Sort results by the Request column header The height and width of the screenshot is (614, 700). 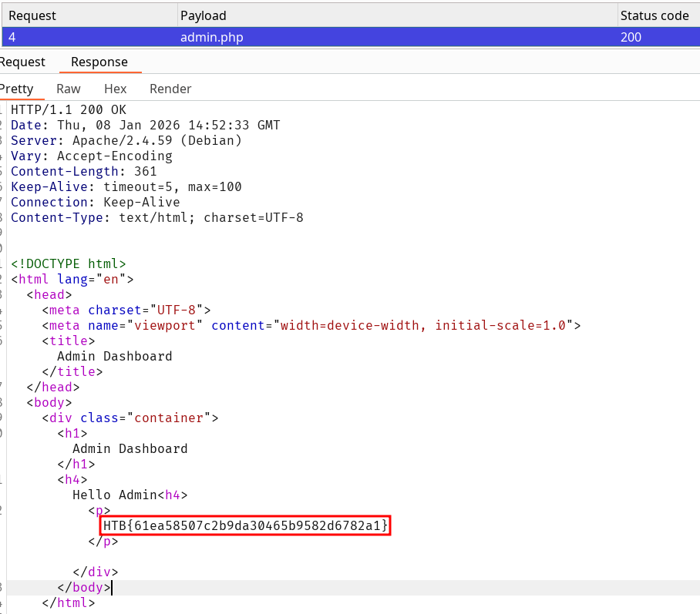32,15
